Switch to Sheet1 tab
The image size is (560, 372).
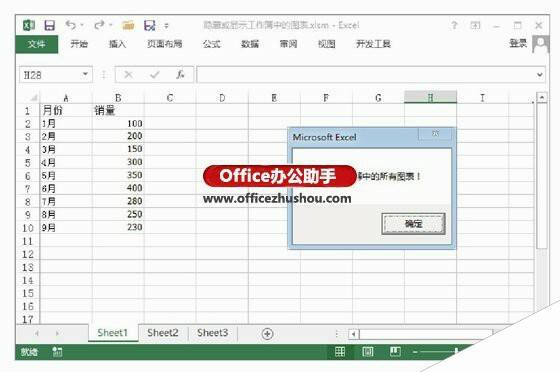(112, 333)
